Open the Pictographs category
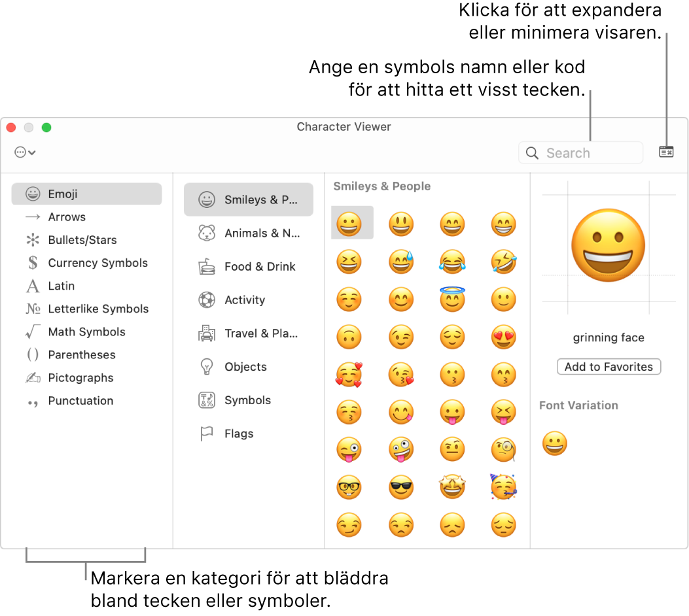The image size is (689, 616). pos(86,377)
